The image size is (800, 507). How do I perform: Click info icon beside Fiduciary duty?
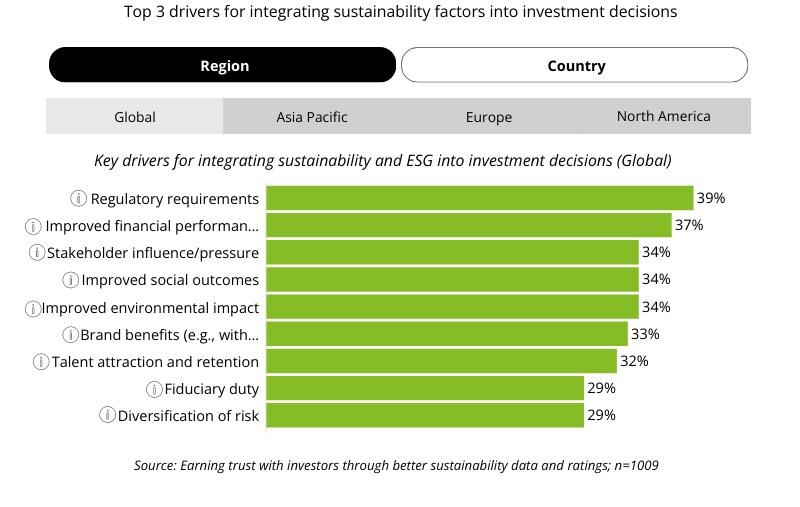(x=155, y=388)
